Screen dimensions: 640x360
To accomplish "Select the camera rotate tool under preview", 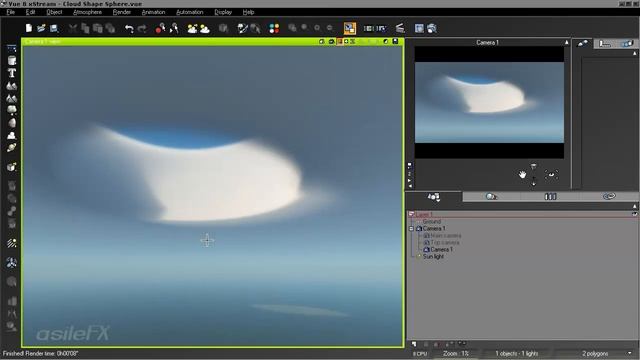I will [x=551, y=175].
